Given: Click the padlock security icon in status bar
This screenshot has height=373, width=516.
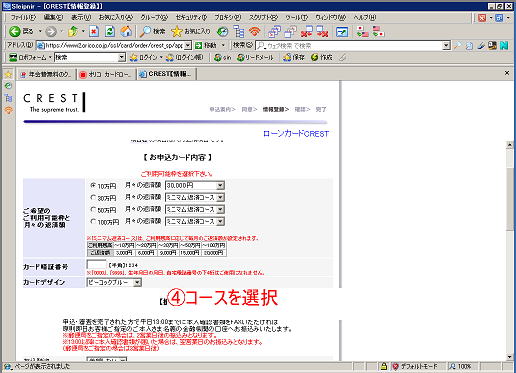Looking at the screenshot, I should tap(384, 367).
